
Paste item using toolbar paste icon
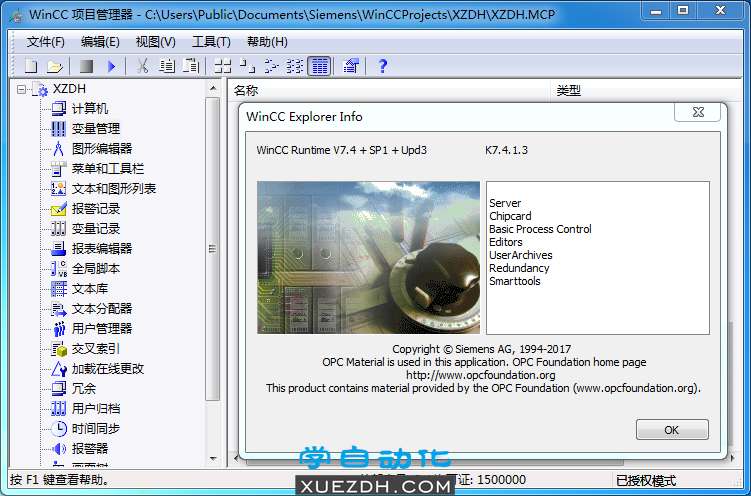coord(191,66)
